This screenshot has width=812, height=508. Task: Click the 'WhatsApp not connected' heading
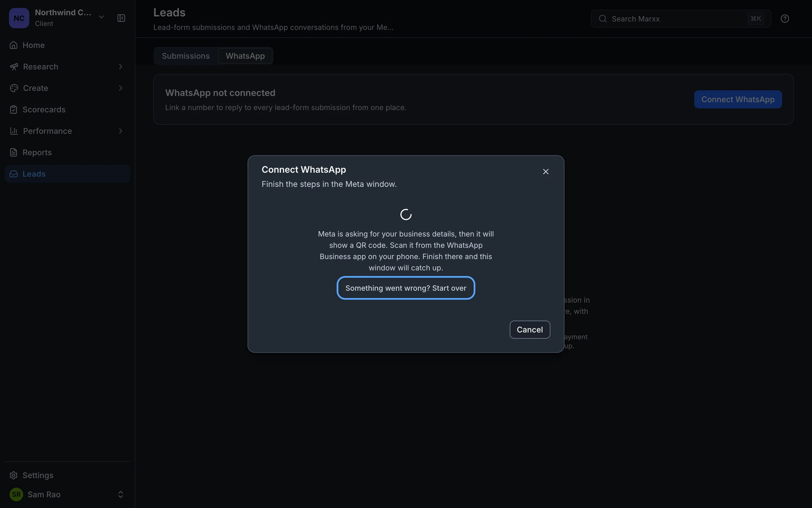tap(220, 93)
